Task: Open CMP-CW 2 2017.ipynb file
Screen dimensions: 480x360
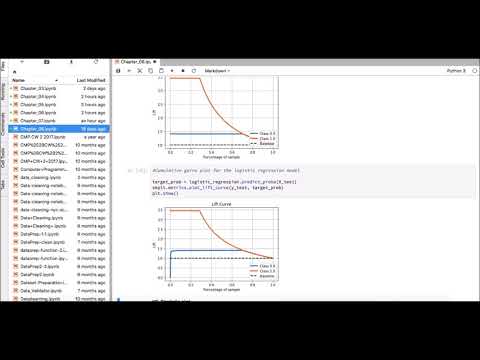Action: 59,137
